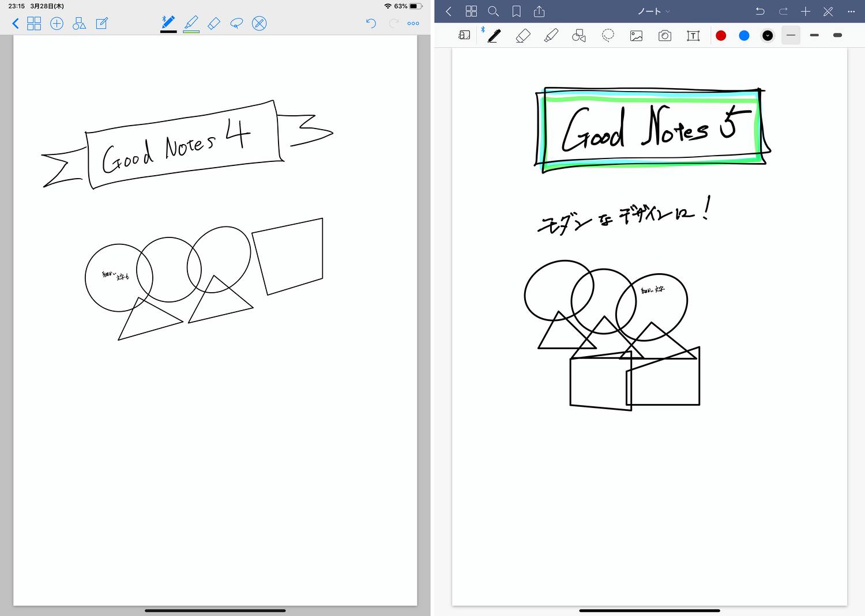Screen dimensions: 865x616
Task: Toggle the circled crossed-pen icon in GoodNotes 4
Action: point(259,24)
